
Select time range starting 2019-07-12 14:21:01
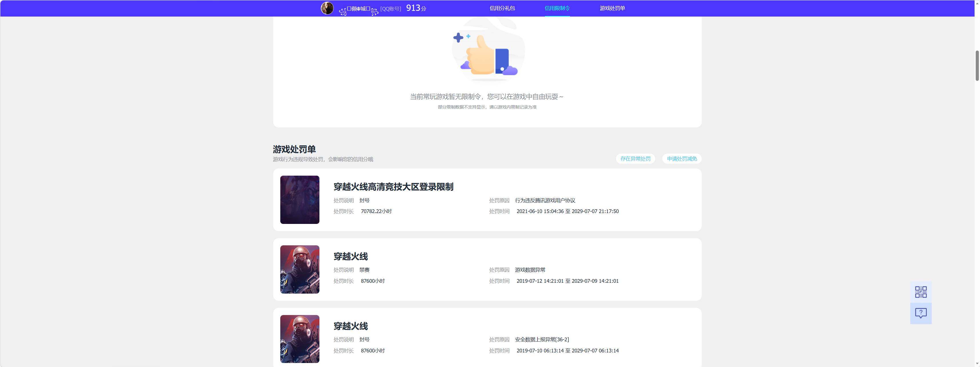[x=568, y=281]
